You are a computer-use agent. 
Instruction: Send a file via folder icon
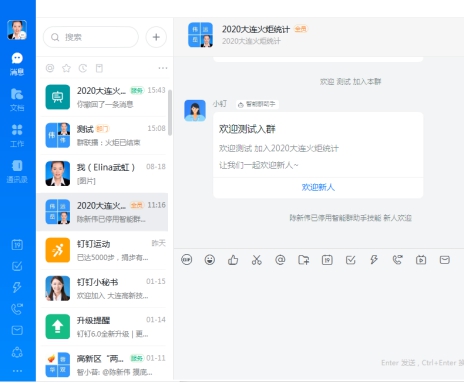tap(303, 260)
